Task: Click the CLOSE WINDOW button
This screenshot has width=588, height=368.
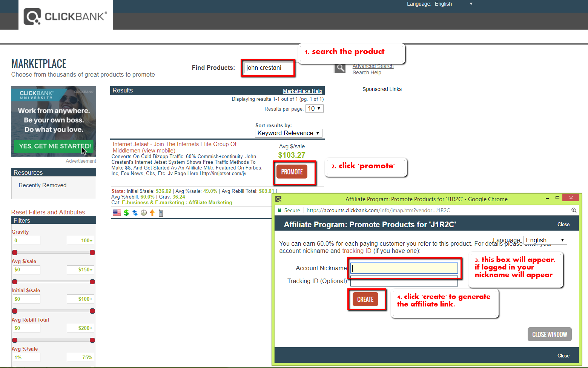Action: [550, 334]
